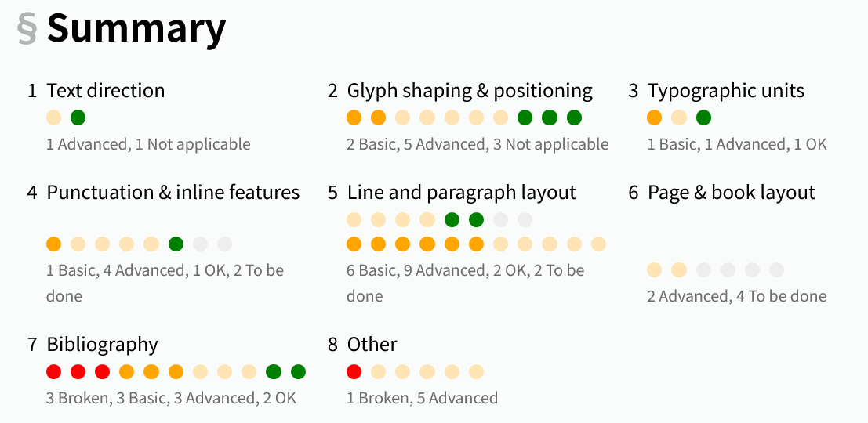Click first red dot under Bibliography
Viewport: 868px width, 423px height.
(x=54, y=372)
